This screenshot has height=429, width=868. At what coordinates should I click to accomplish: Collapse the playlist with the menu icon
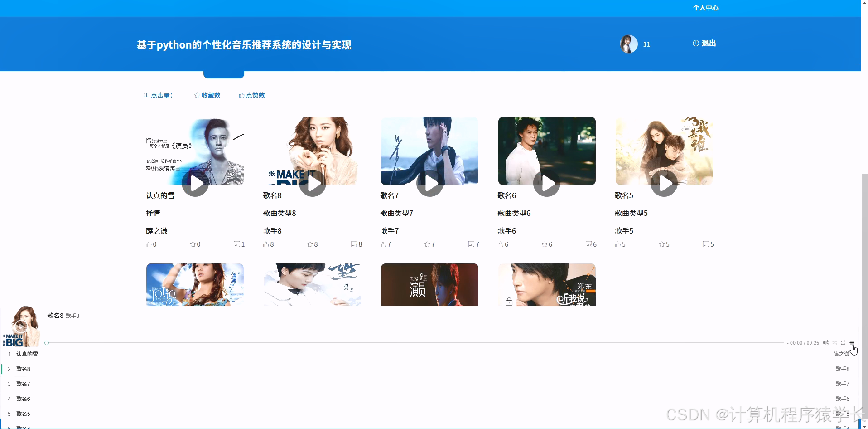click(x=852, y=343)
